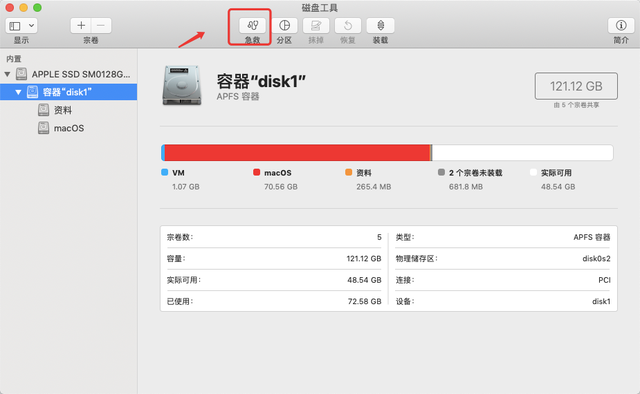Click the 由 5 个宗卷共享 label

[x=576, y=105]
